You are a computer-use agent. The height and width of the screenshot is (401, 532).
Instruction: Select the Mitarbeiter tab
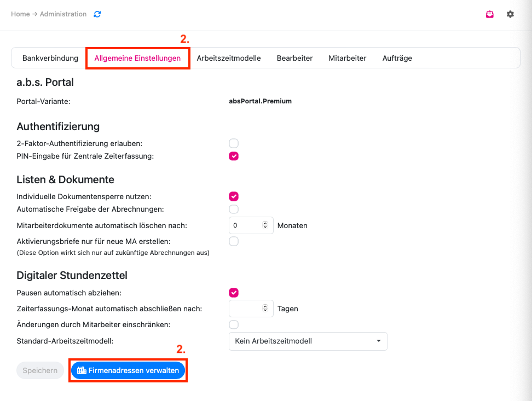point(348,58)
